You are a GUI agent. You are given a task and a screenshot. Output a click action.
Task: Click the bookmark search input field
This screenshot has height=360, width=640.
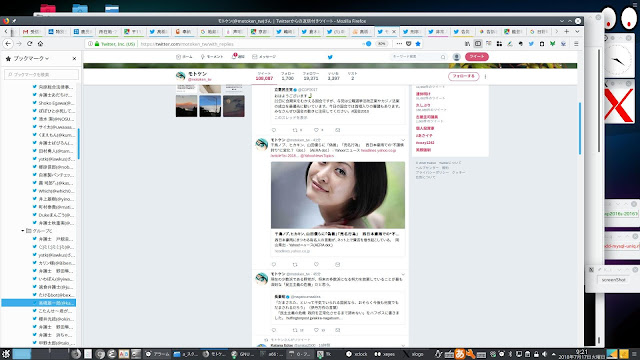pyautogui.click(x=42, y=75)
